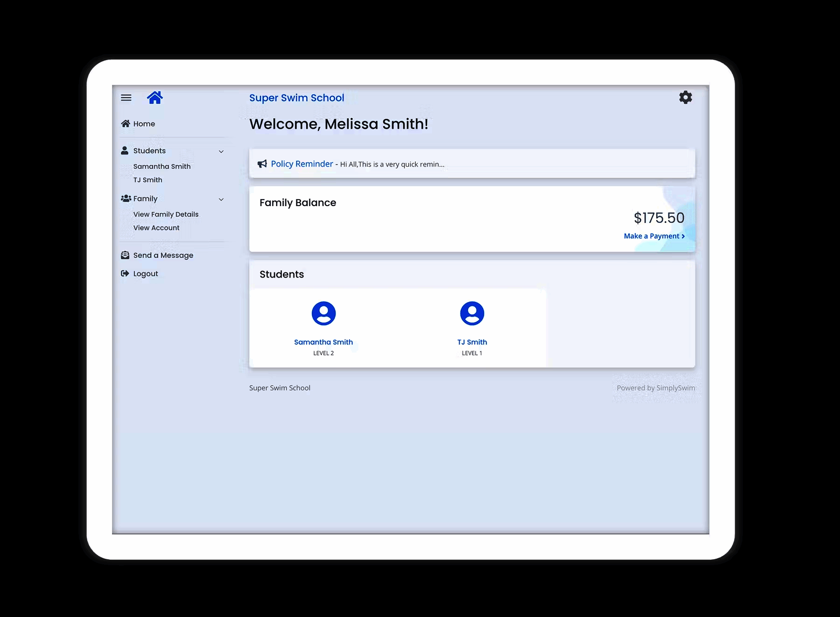
Task: Open View Account
Action: pos(156,228)
